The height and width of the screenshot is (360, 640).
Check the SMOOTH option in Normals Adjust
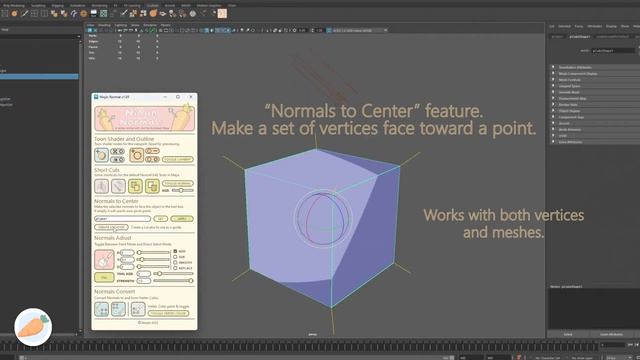click(175, 263)
